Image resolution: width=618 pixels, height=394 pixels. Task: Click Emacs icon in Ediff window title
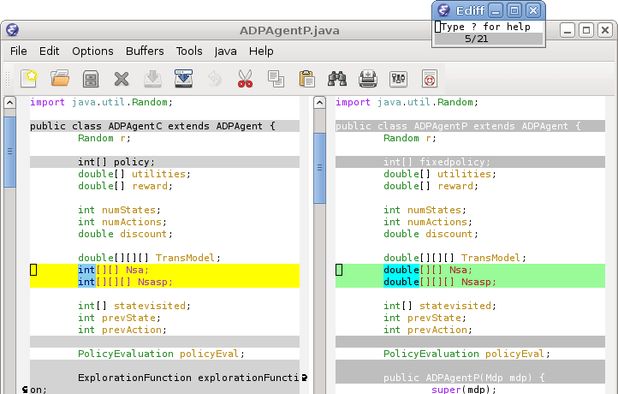click(444, 10)
